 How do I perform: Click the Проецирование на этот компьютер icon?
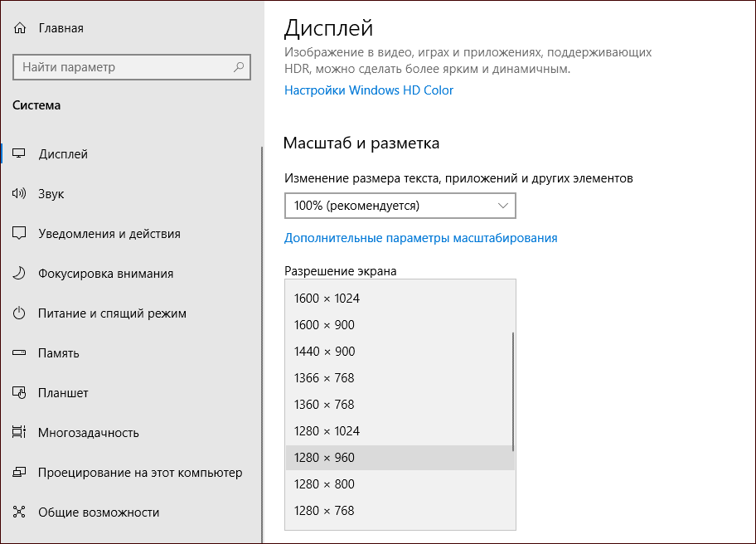pos(19,473)
